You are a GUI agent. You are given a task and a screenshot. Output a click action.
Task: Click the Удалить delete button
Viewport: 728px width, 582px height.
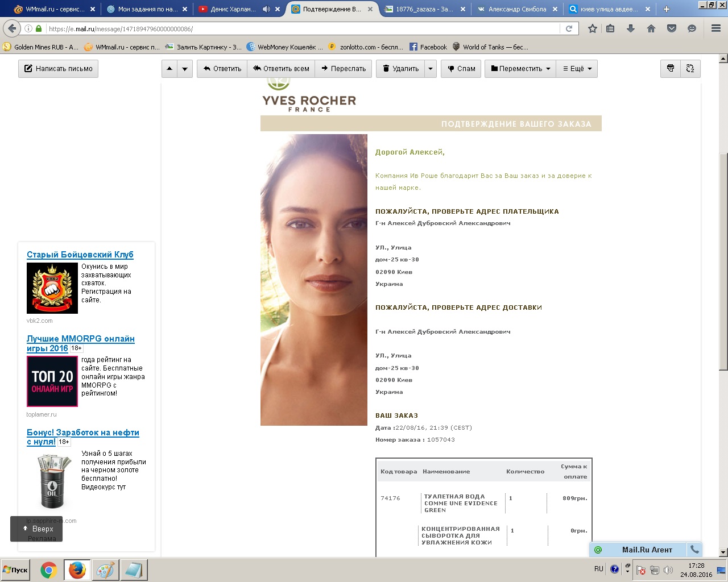(400, 69)
